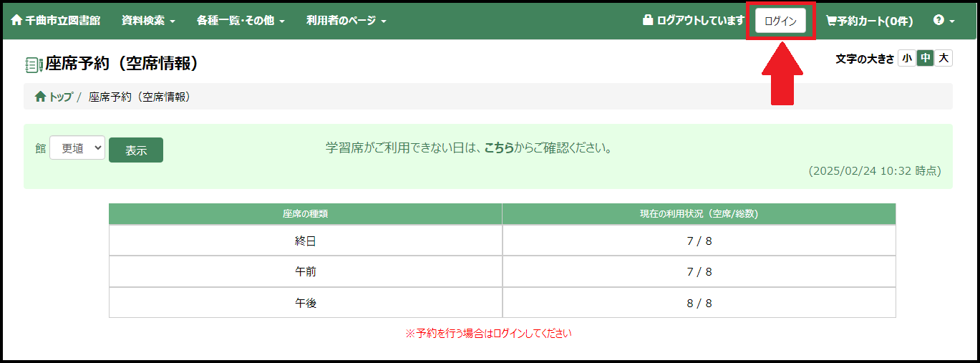980x363 pixels.
Task: Click the 現在の利用状況（空席/総数） header
Action: 699,214
